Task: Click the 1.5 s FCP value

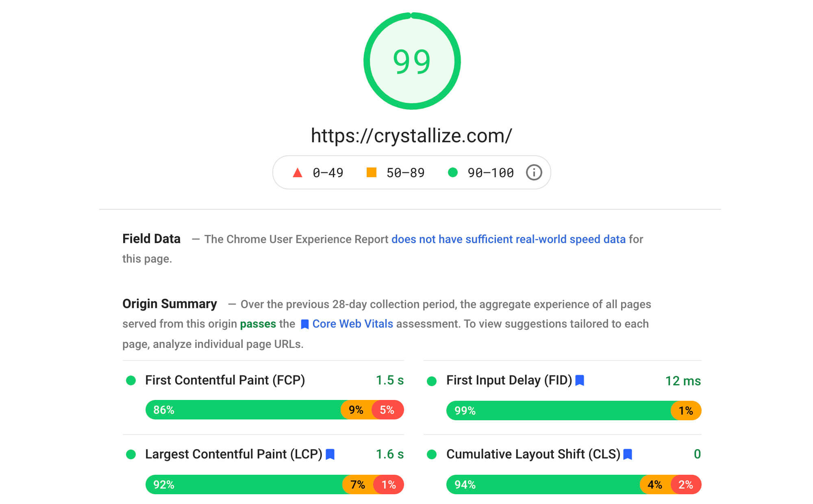Action: click(389, 380)
